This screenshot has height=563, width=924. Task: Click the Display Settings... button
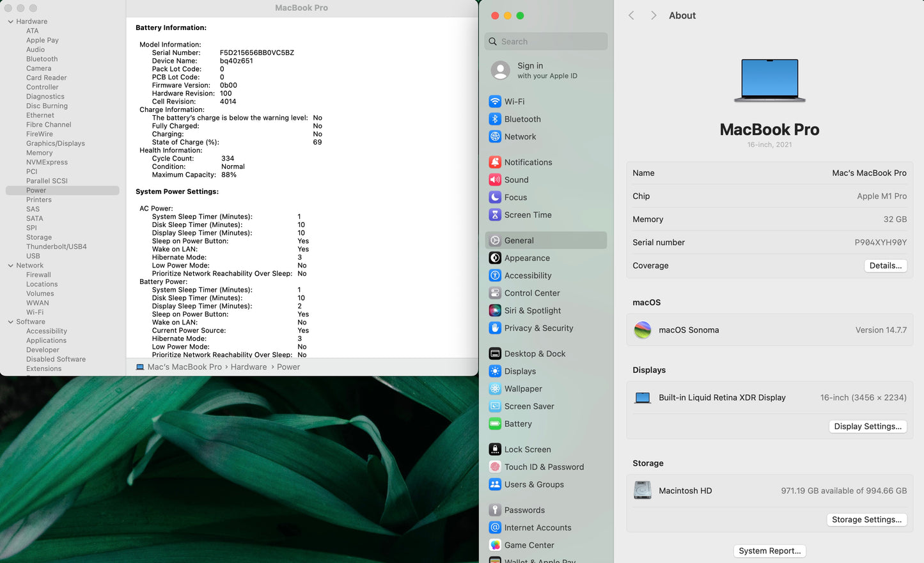(867, 427)
